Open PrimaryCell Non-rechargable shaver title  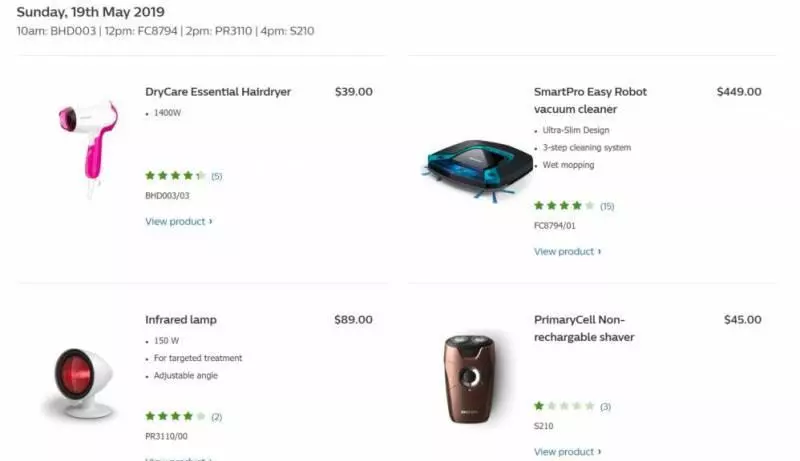click(x=584, y=328)
